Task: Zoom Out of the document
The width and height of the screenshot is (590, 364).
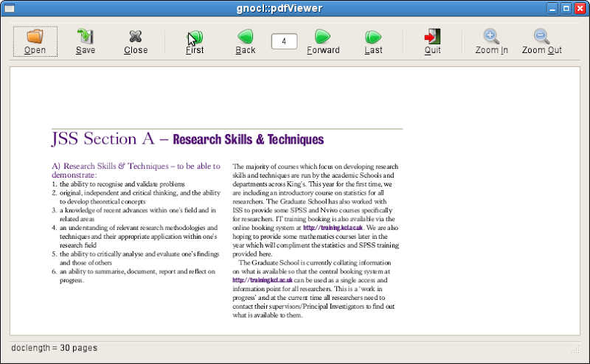Action: [541, 37]
